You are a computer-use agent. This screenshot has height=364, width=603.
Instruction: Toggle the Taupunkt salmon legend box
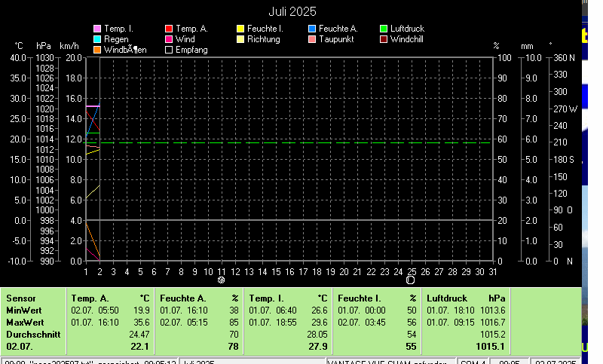[312, 39]
